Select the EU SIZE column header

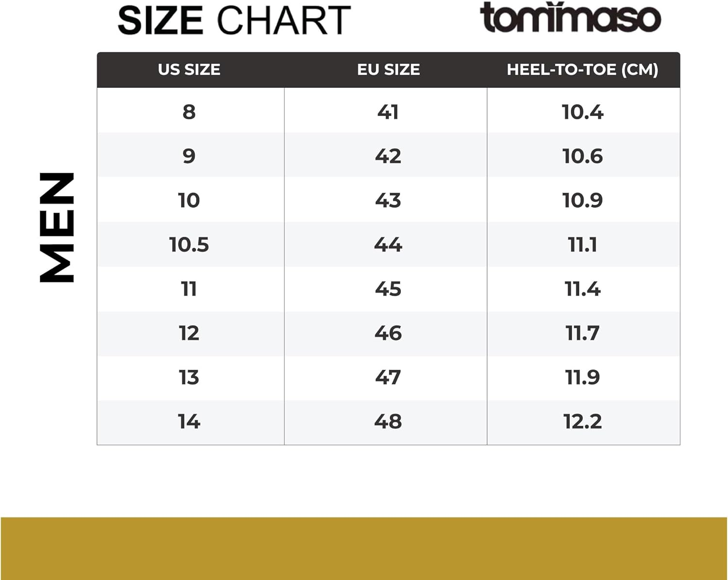pos(388,70)
